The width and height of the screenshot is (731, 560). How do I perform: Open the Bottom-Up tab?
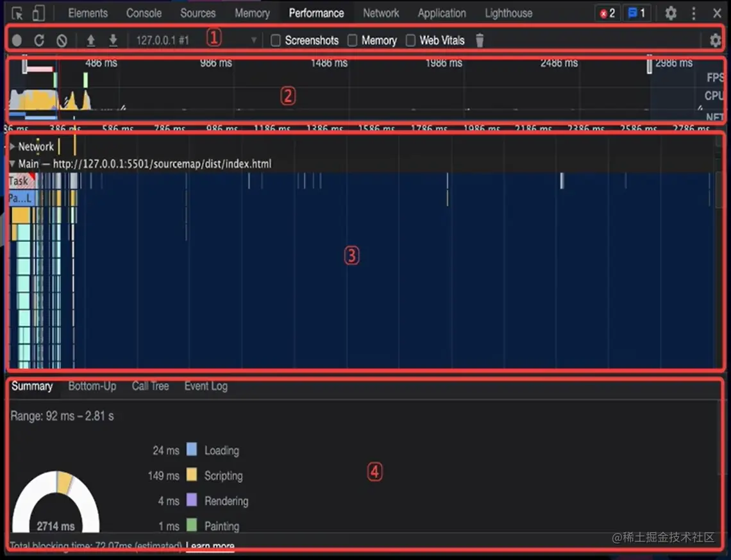tap(92, 386)
